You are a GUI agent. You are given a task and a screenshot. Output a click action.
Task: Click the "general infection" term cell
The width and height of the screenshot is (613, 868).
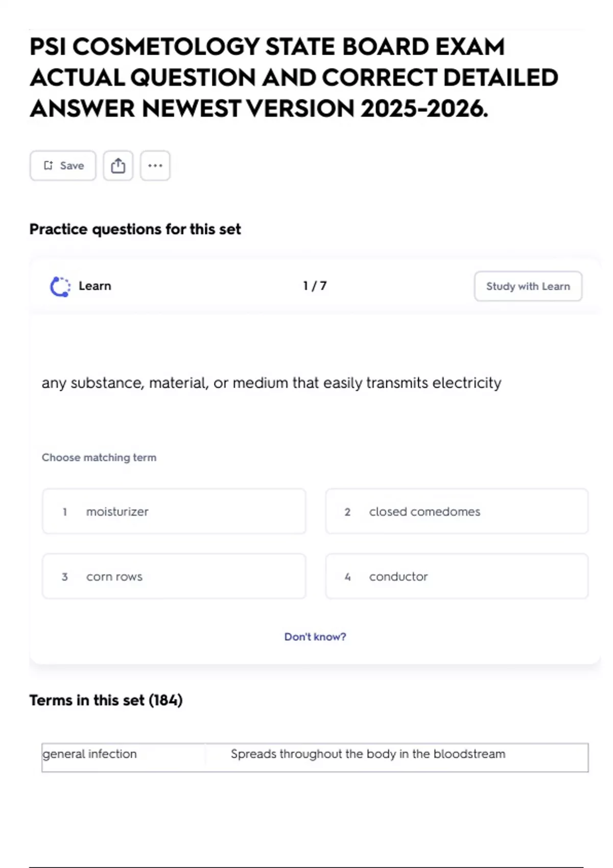click(x=90, y=754)
